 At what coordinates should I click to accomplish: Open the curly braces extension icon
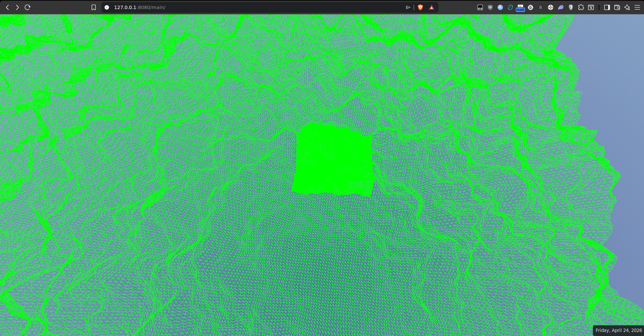coord(541,7)
